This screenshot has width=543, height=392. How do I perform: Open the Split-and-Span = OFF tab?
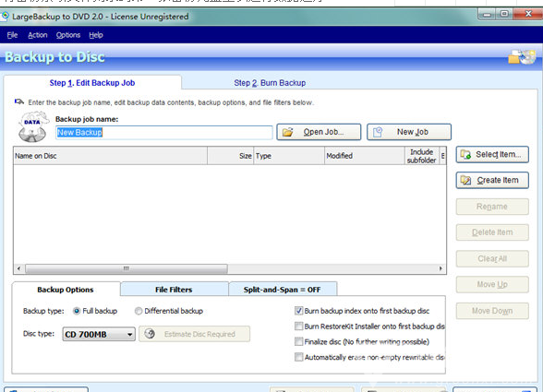click(282, 290)
